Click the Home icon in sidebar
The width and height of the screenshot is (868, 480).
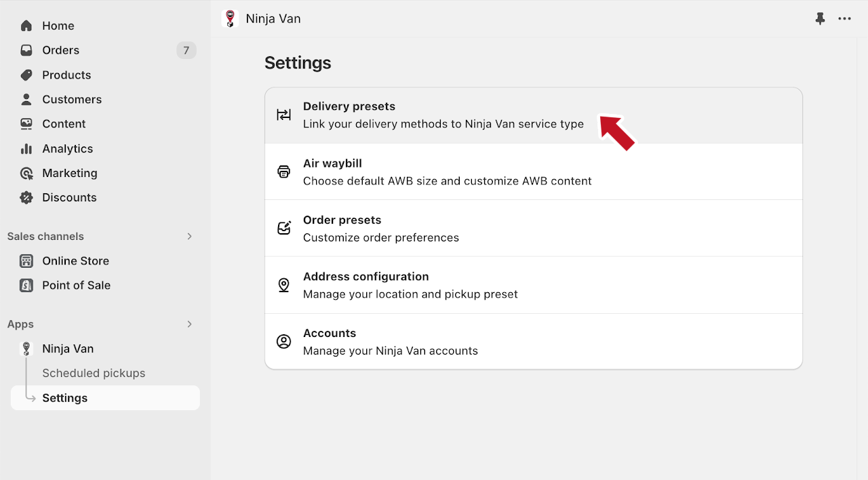(26, 26)
